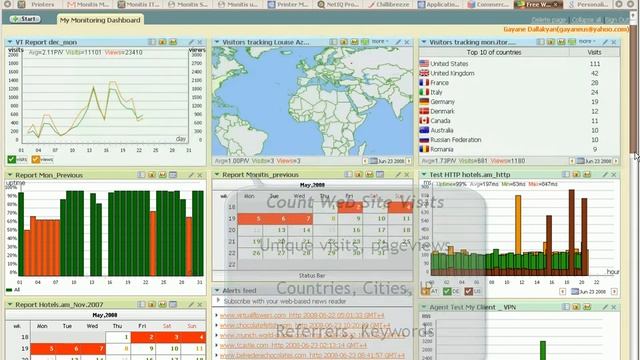Click list view icon in Visitors tracking mon.itor header
This screenshot has width=640, height=360.
(x=540, y=42)
